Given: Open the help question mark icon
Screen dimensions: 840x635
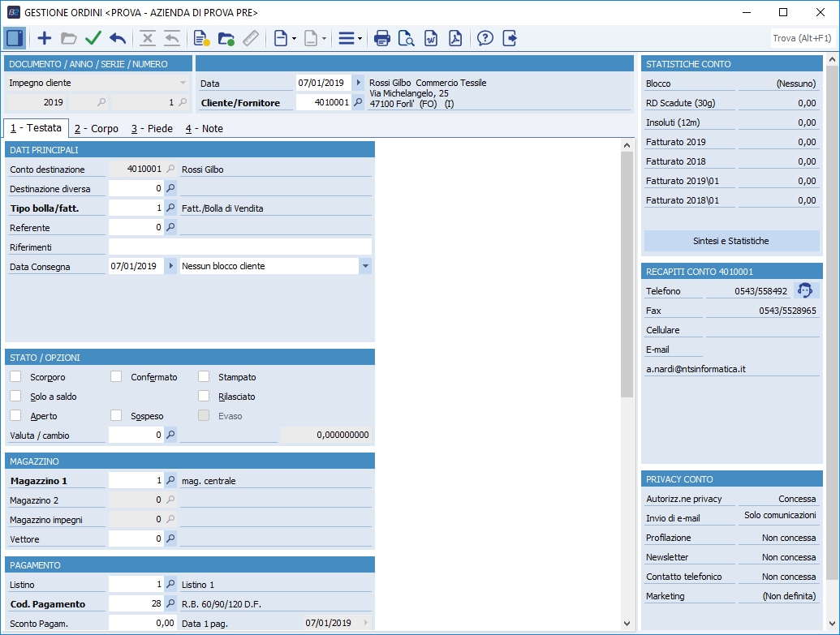Looking at the screenshot, I should (x=485, y=38).
